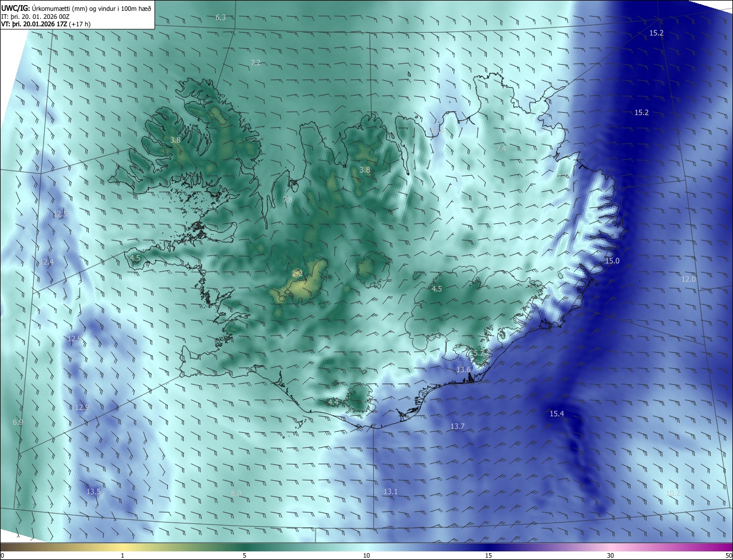Click the colorbar tick label 30
733x560 pixels.
point(610,555)
